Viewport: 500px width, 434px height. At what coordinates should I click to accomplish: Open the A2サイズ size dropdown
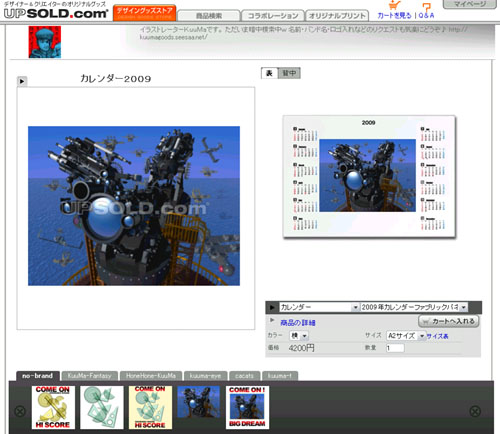(406, 336)
